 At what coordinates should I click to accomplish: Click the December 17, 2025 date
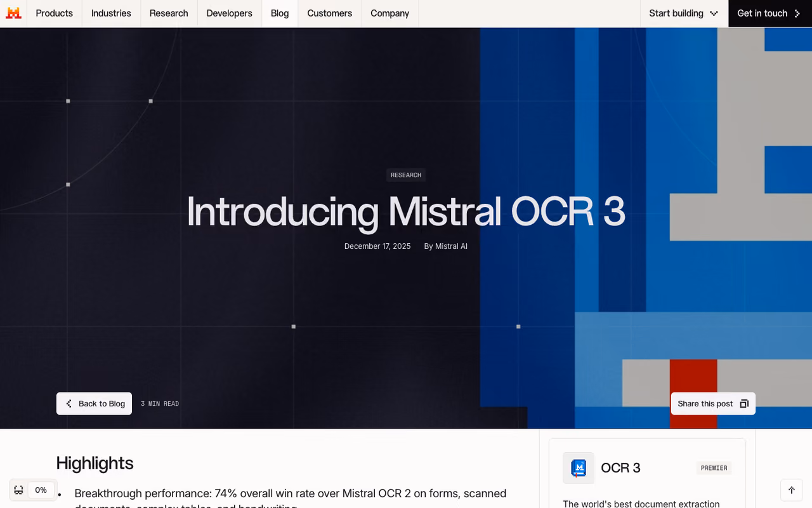tap(377, 246)
